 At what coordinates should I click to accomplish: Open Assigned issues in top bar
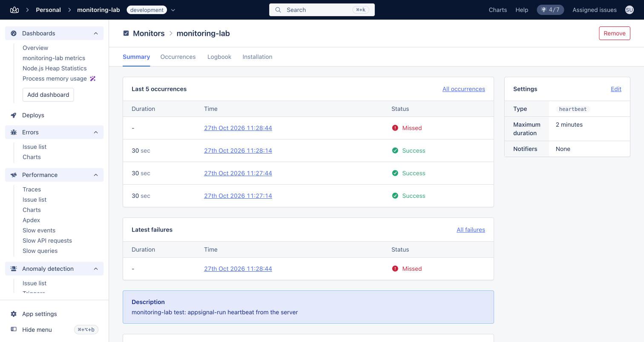(x=594, y=10)
